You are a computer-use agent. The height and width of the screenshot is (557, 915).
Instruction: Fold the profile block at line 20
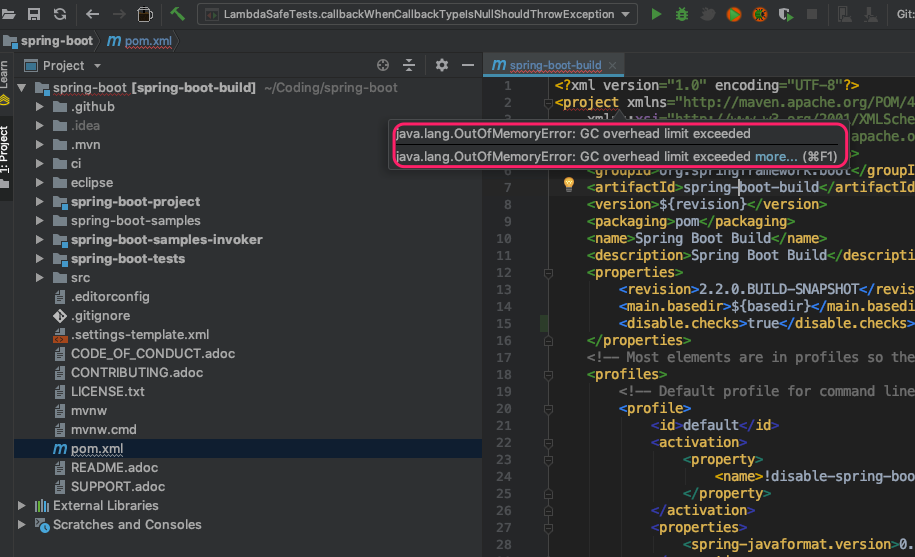pos(548,409)
